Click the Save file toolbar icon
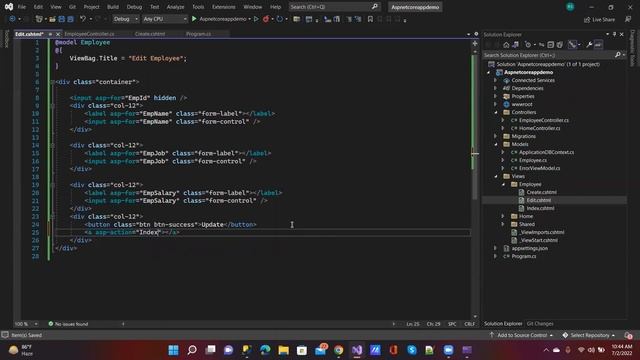The image size is (640, 360). [62, 19]
